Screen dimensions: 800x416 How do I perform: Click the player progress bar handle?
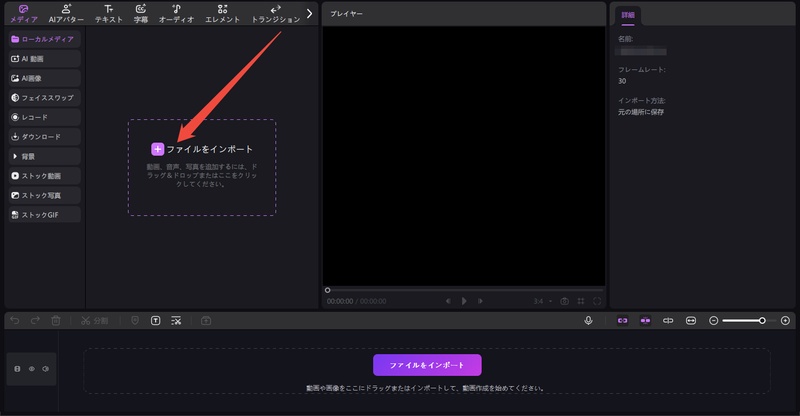[x=328, y=290]
